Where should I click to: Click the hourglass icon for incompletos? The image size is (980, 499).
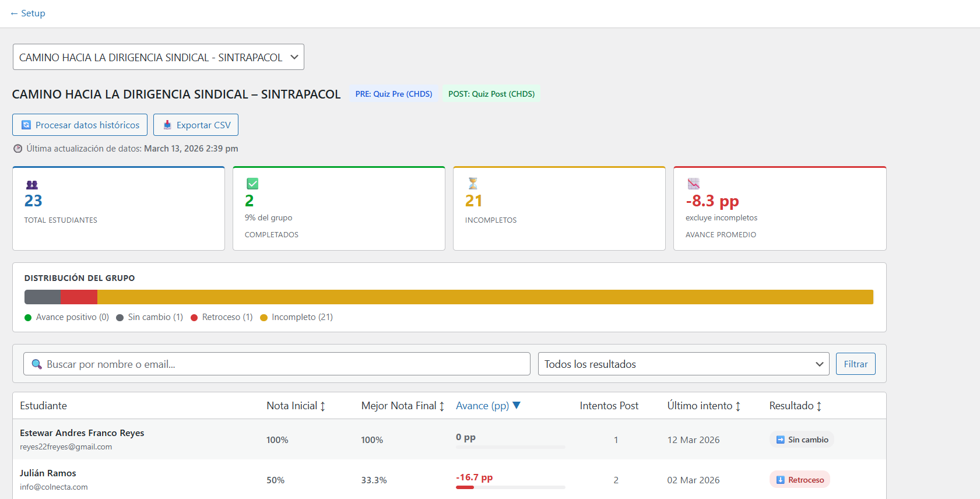click(473, 184)
